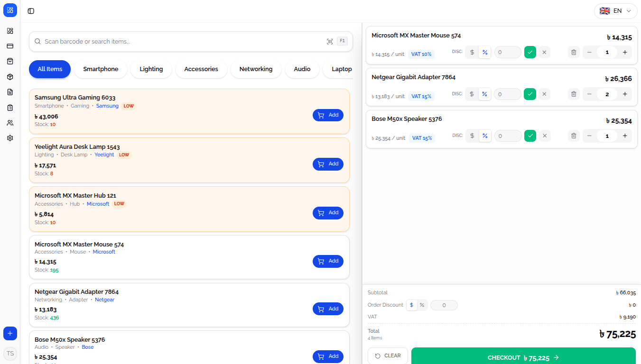Set Netgear Adapter discount to percent
The height and width of the screenshot is (364, 641).
[484, 94]
